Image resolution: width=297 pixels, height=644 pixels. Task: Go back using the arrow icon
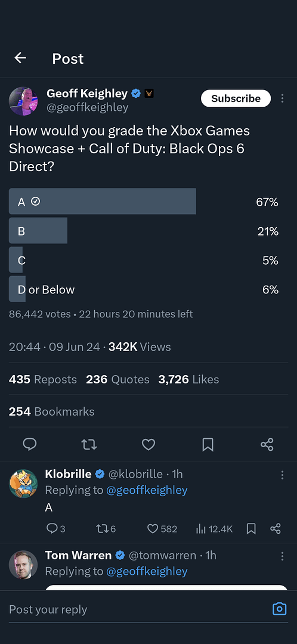coord(20,58)
